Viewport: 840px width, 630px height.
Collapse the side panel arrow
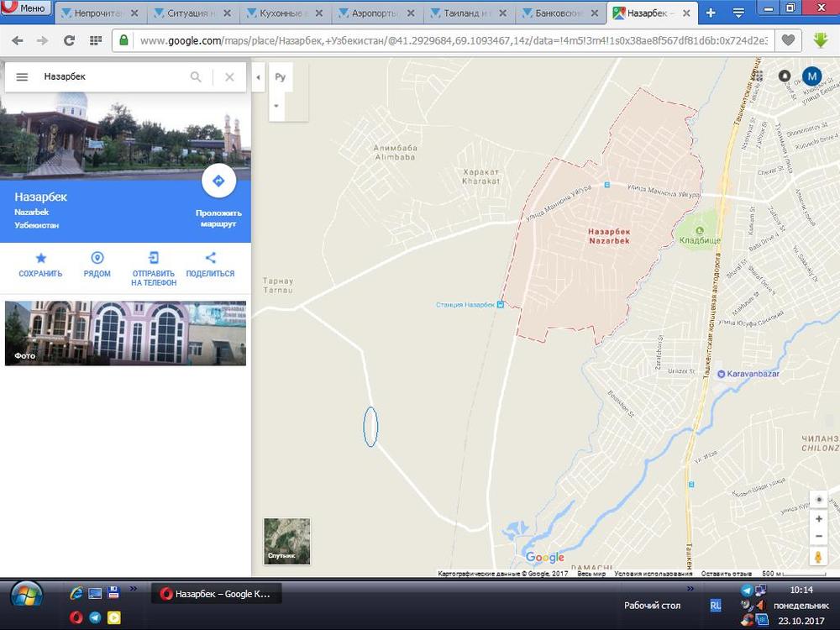point(258,77)
